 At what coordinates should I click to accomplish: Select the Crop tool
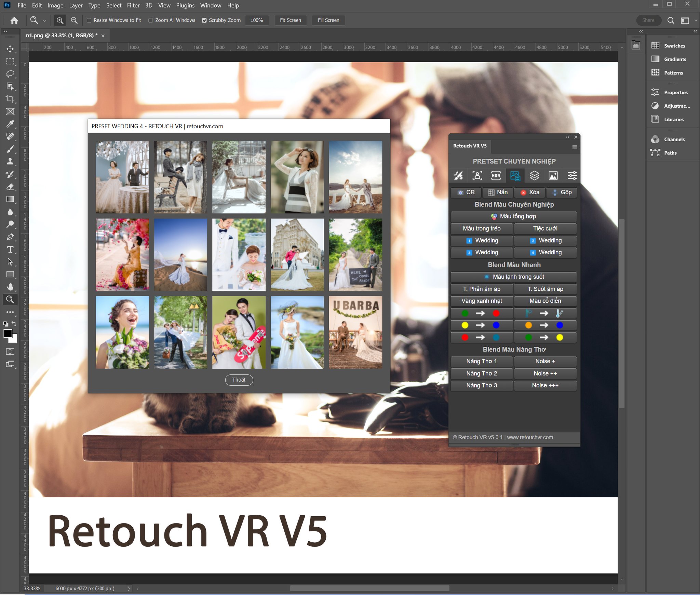pos(10,99)
